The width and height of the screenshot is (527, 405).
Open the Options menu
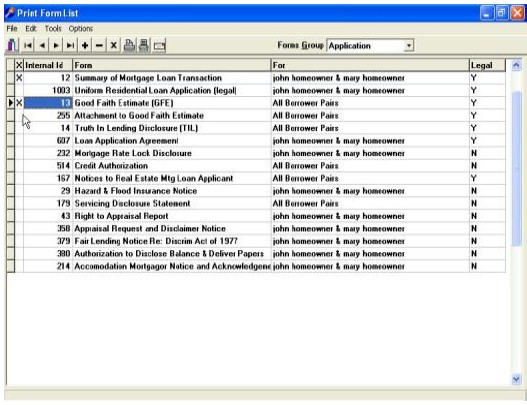coord(81,29)
